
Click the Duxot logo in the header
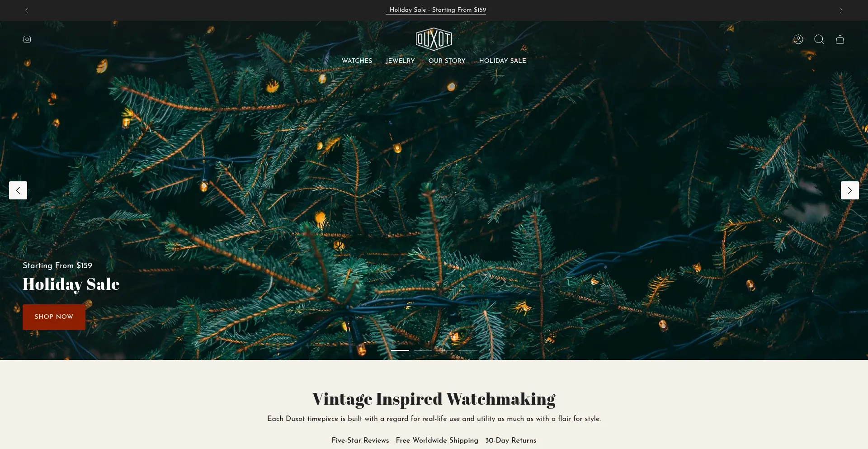[434, 39]
